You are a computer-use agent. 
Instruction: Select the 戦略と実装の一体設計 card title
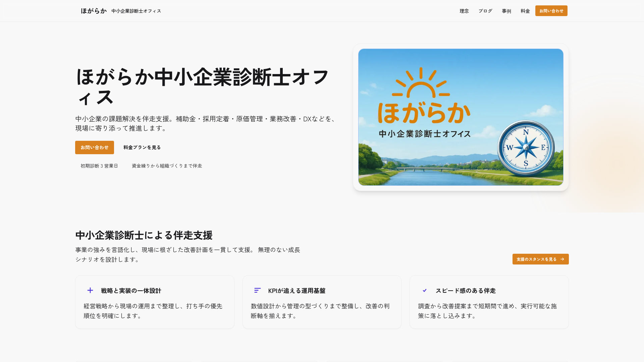click(x=131, y=291)
